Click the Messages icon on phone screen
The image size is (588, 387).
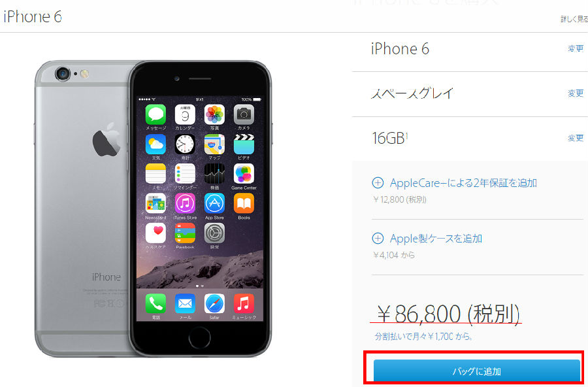coord(155,114)
